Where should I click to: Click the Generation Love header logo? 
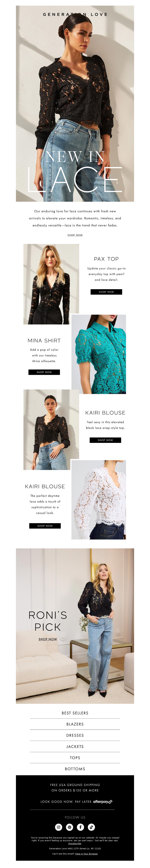coord(75,14)
